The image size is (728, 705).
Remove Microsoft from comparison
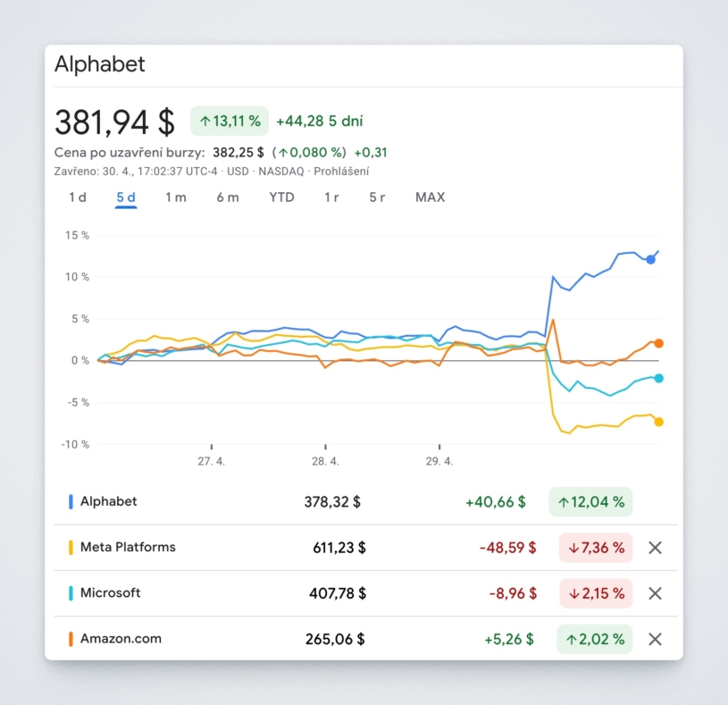[x=655, y=593]
